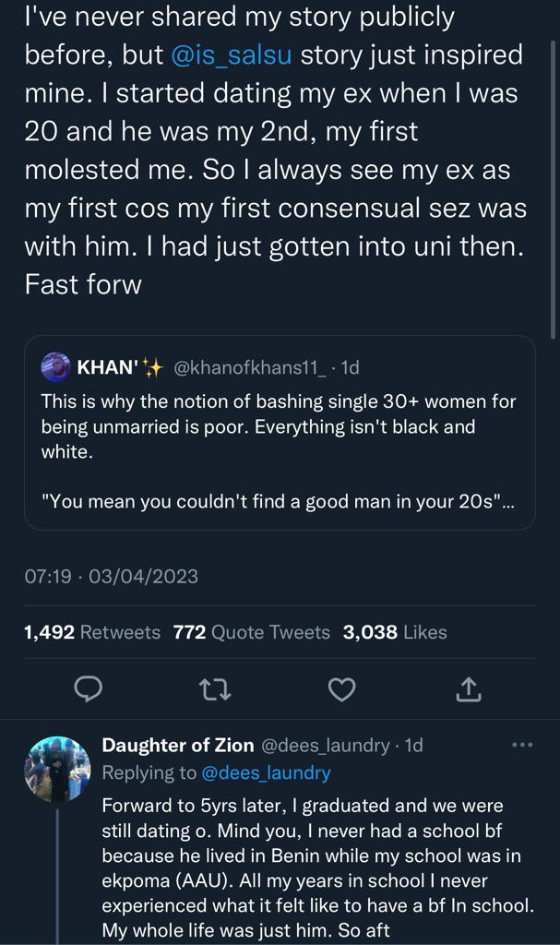Viewport: 560px width, 945px height.
Task: Like the tweet with the heart icon
Action: tap(342, 688)
